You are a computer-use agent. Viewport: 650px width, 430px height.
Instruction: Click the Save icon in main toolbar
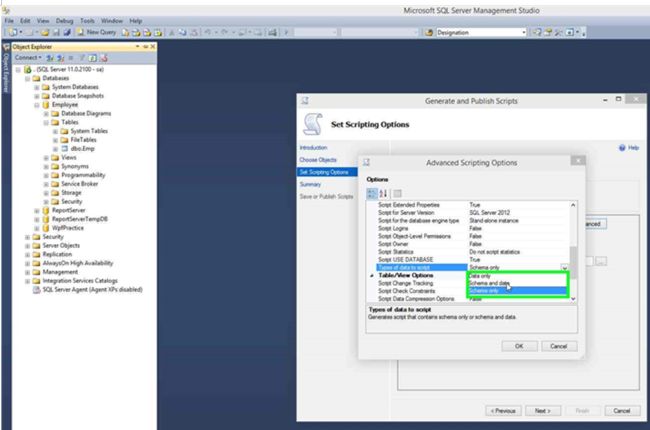point(56,32)
